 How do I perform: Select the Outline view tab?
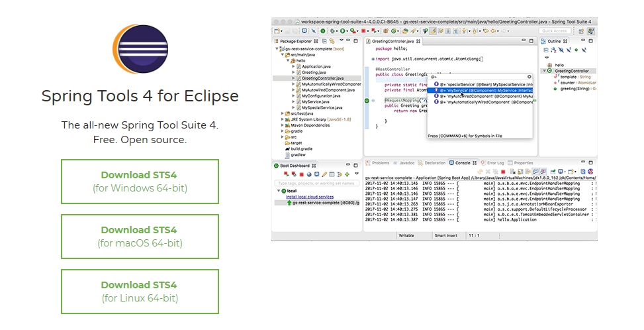pos(554,41)
